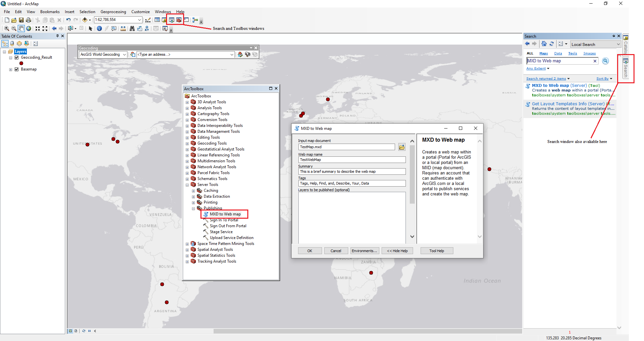This screenshot has height=341, width=644.
Task: Collapse the Server Tools toolbox
Action: (187, 185)
